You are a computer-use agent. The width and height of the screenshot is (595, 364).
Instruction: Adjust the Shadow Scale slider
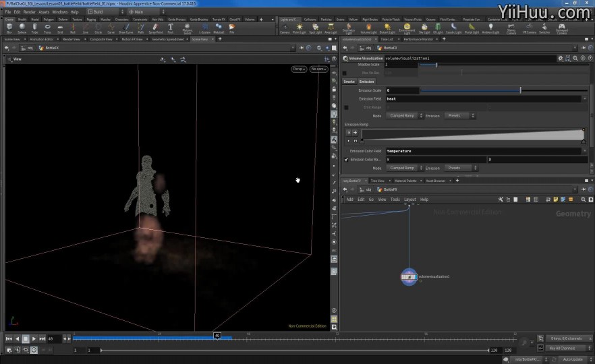pyautogui.click(x=504, y=65)
